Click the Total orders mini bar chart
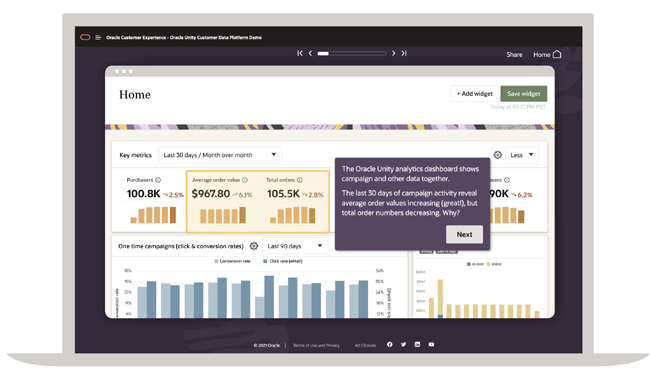Image resolution: width=650 pixels, height=381 pixels. (293, 215)
